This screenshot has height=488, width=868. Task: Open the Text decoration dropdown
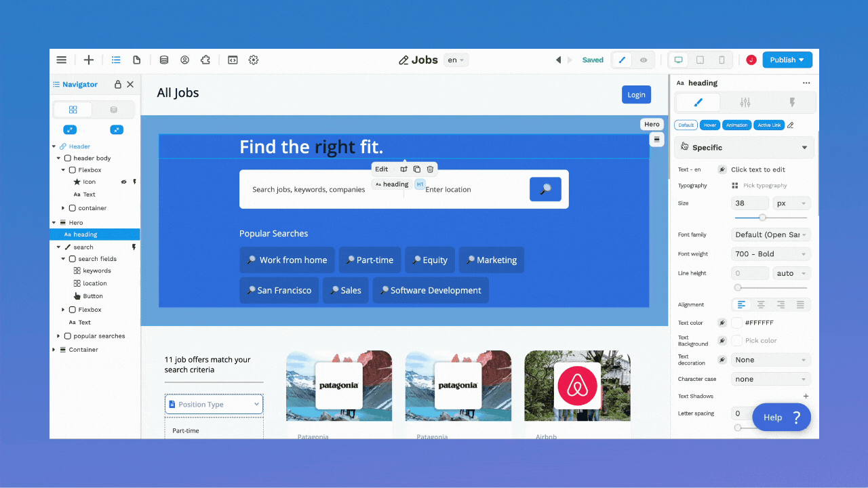coord(771,360)
